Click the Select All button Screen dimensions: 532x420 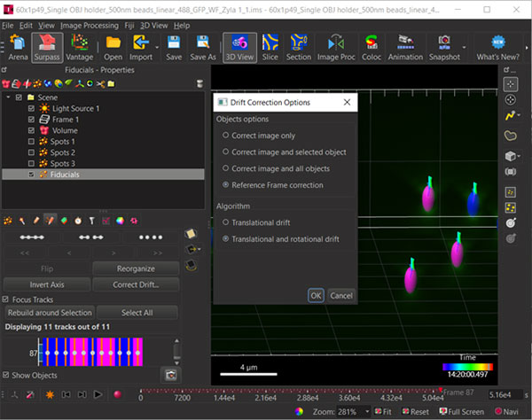(x=137, y=313)
